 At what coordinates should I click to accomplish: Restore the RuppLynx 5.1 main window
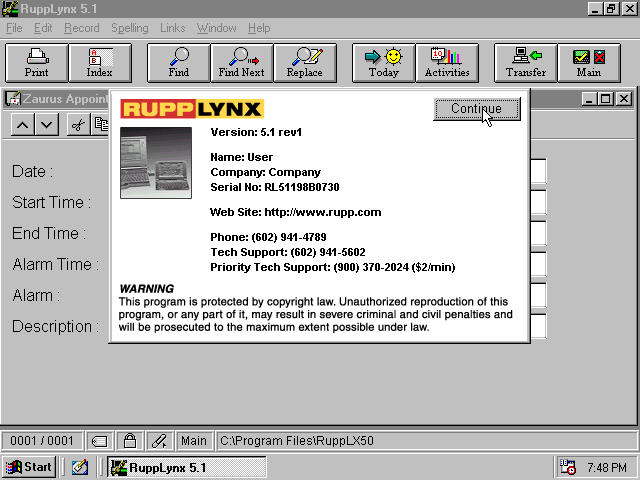point(611,9)
